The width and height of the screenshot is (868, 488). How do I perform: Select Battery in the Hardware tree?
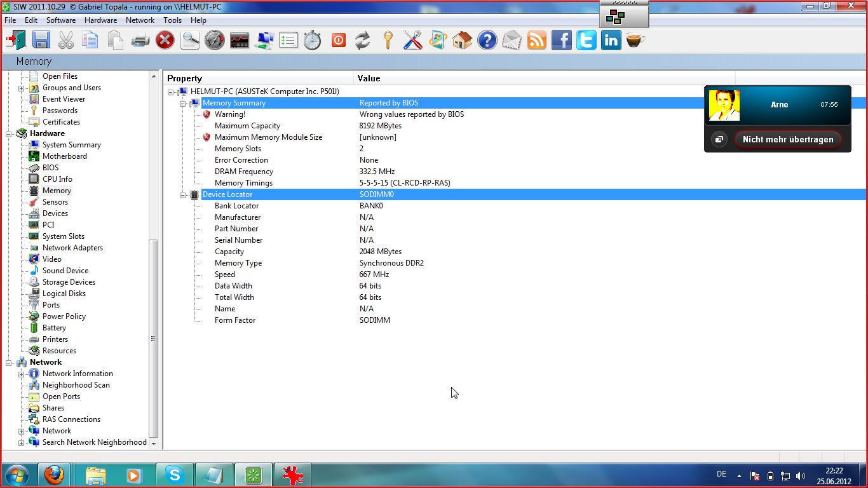point(54,328)
